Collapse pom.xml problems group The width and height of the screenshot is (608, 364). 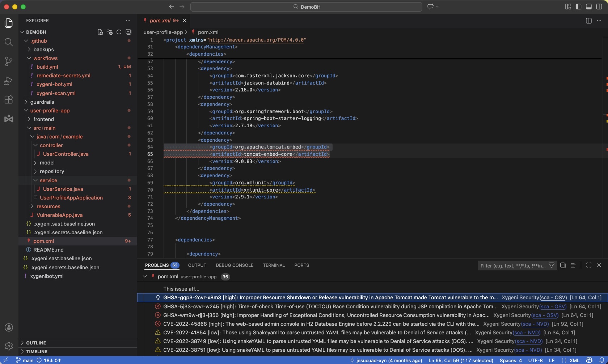coord(145,277)
